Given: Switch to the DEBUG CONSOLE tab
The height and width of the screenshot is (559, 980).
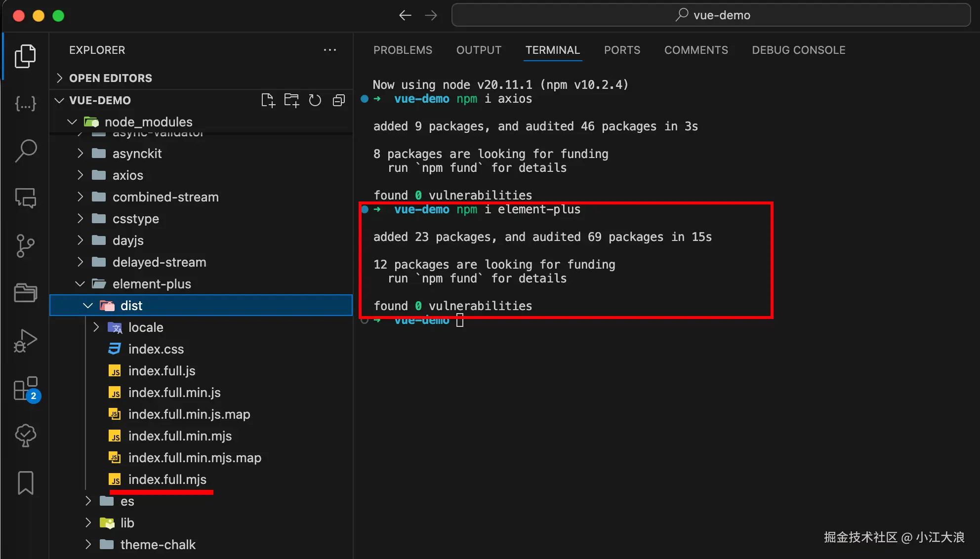Looking at the screenshot, I should pyautogui.click(x=798, y=50).
